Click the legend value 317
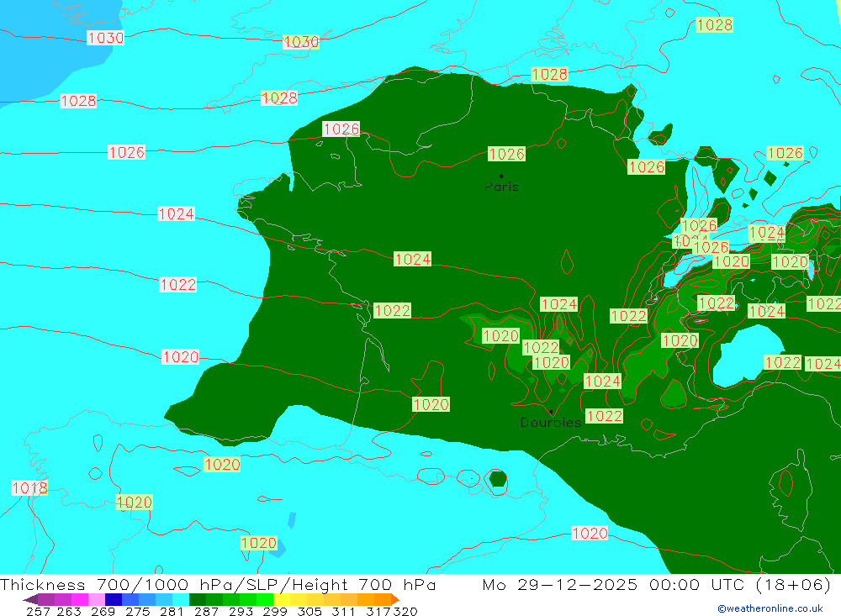The image size is (841, 616). 378,611
